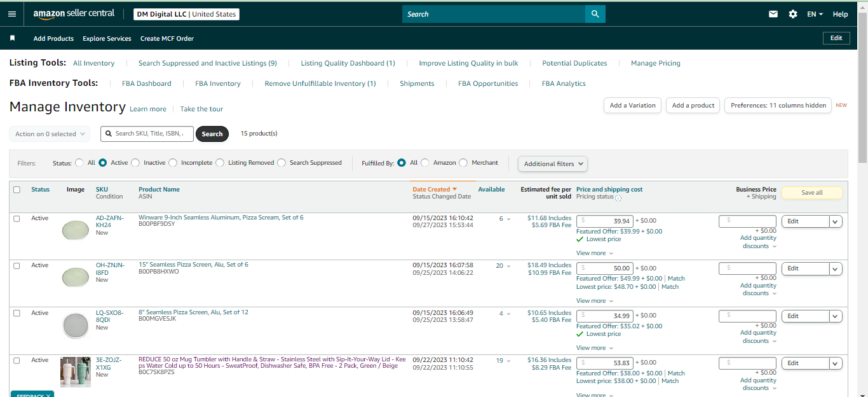Click the Add a product button
Image resolution: width=868 pixels, height=397 pixels.
[693, 106]
